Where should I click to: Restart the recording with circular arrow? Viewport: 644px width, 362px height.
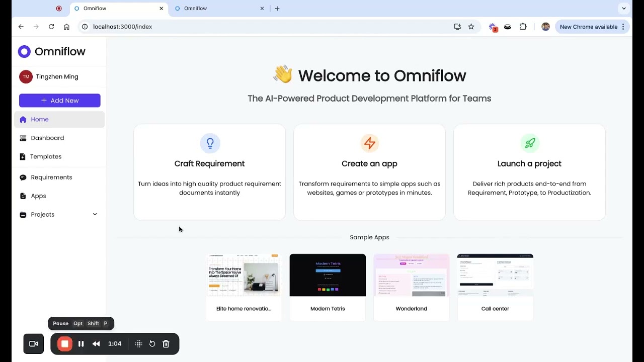pos(152,344)
